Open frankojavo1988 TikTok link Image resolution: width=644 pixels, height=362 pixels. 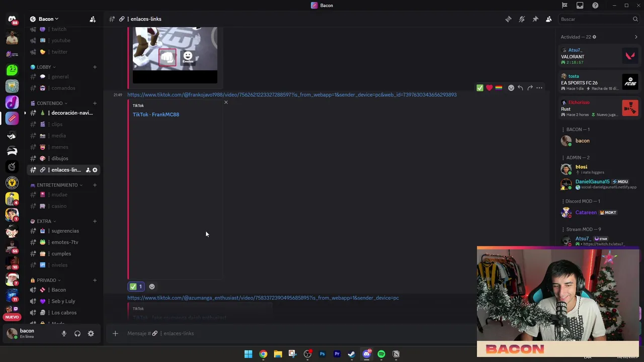point(292,95)
